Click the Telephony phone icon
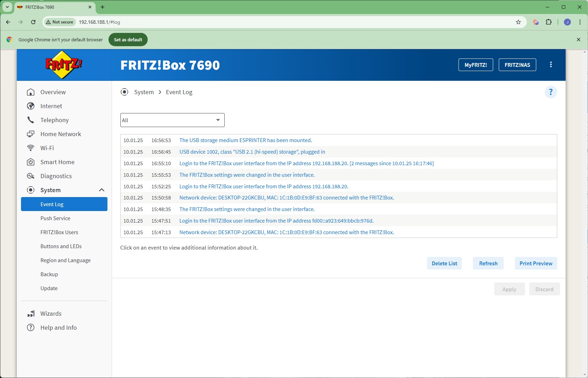588x378 pixels. point(31,120)
